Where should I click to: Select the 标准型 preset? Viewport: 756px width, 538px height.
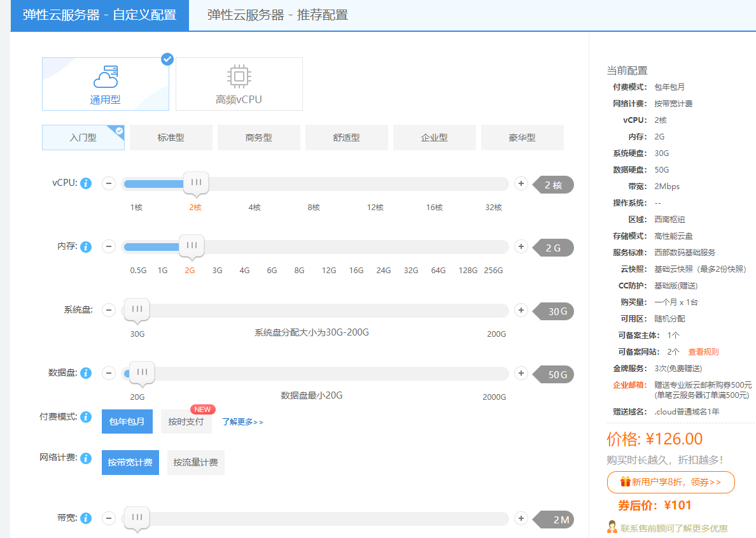[171, 138]
